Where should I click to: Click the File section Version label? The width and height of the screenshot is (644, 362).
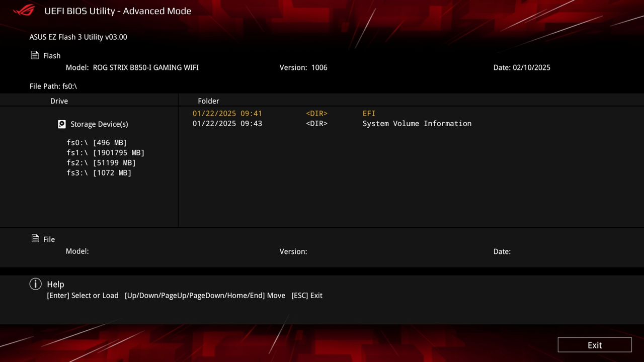(x=293, y=251)
